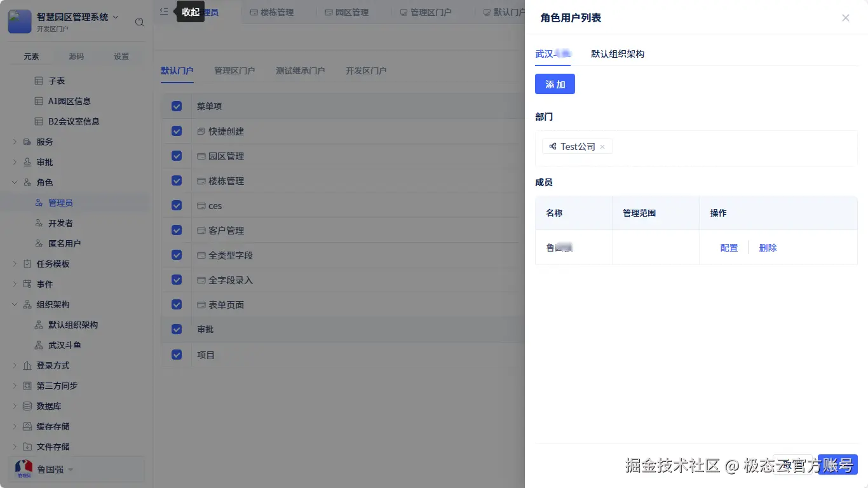Expand the 登录方式 tree node arrow
This screenshot has height=488, width=868.
coord(15,365)
